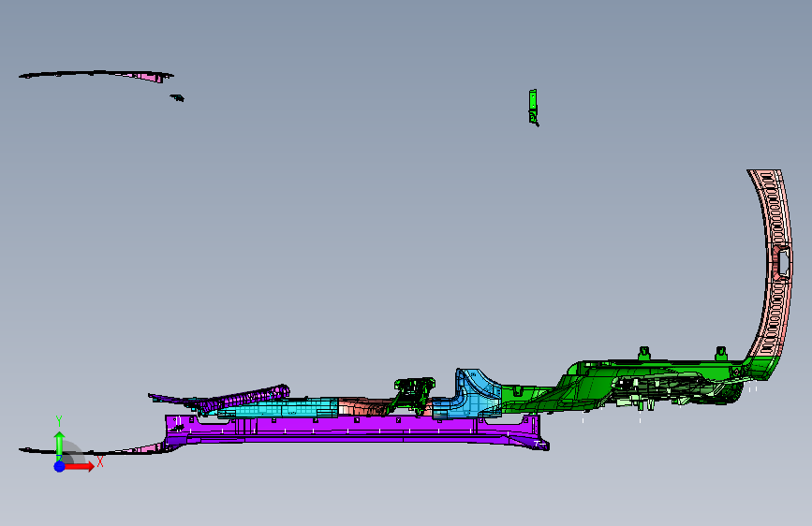Click the red X axis arrow of the triad
Screen dimensions: 812x526
coord(79,466)
